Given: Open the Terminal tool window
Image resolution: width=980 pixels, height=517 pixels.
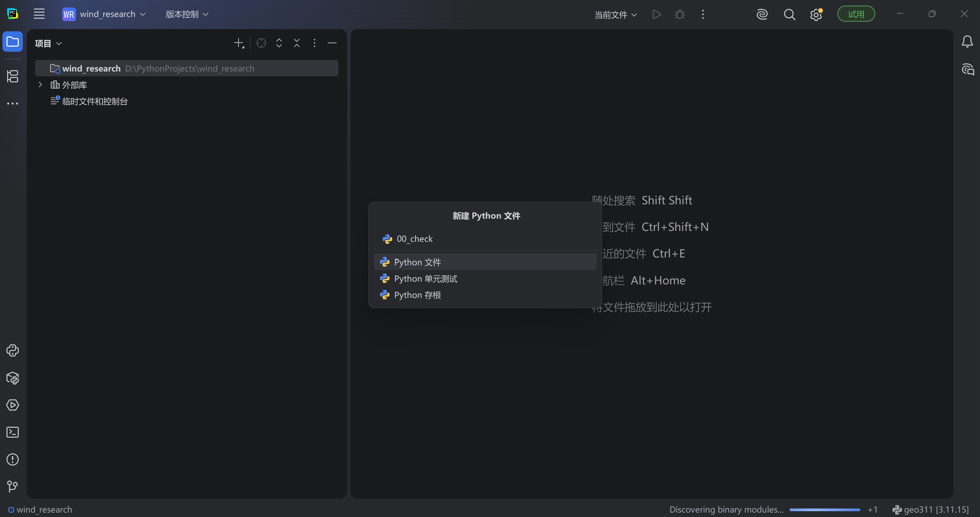Looking at the screenshot, I should coord(13,432).
